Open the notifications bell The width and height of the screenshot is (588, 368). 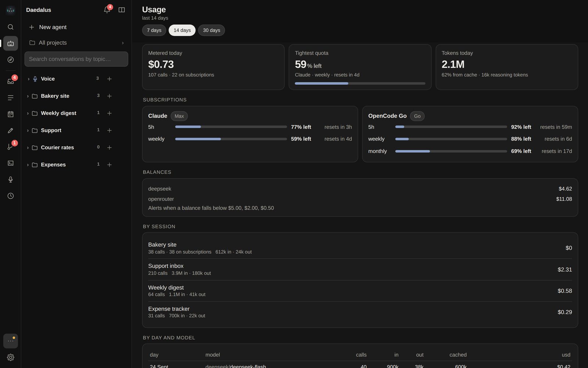tap(107, 10)
